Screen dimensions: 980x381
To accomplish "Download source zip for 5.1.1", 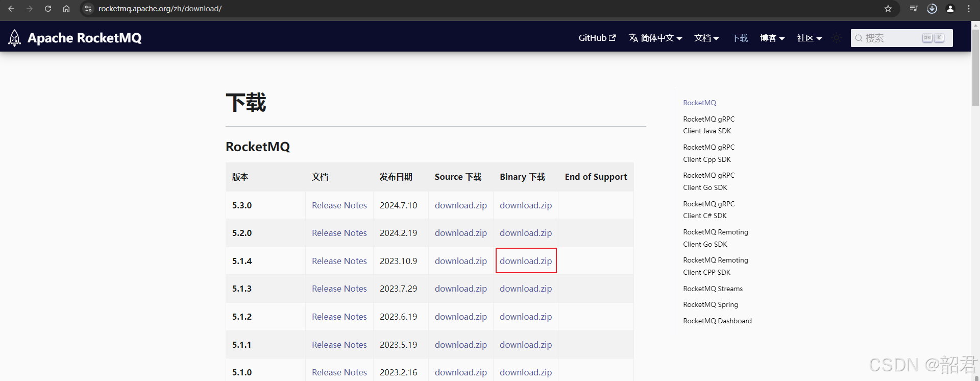I will tap(461, 345).
